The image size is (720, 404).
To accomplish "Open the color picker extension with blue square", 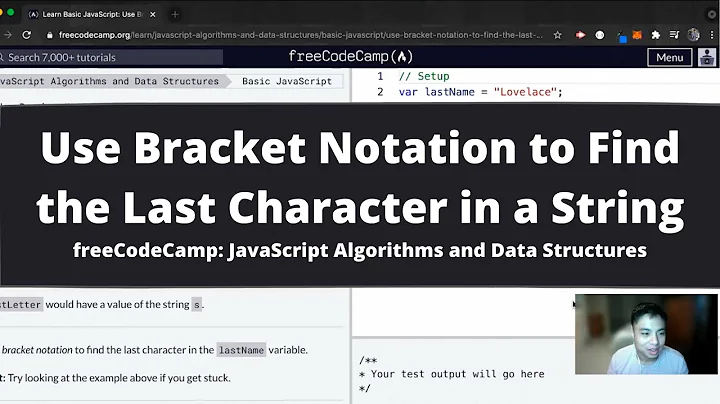I will tap(621, 36).
